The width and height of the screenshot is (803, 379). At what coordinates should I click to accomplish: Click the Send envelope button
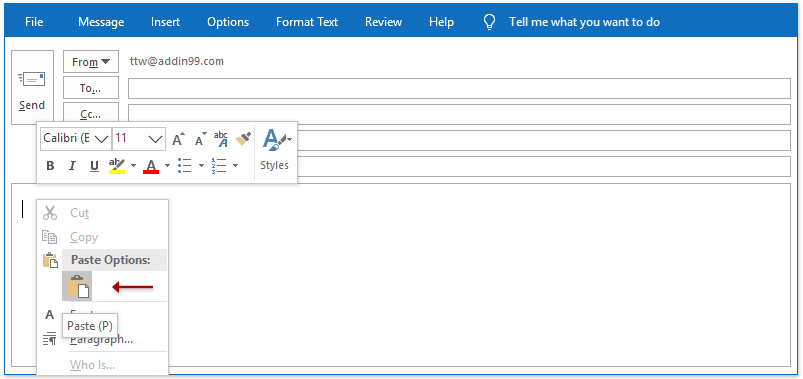pos(32,87)
